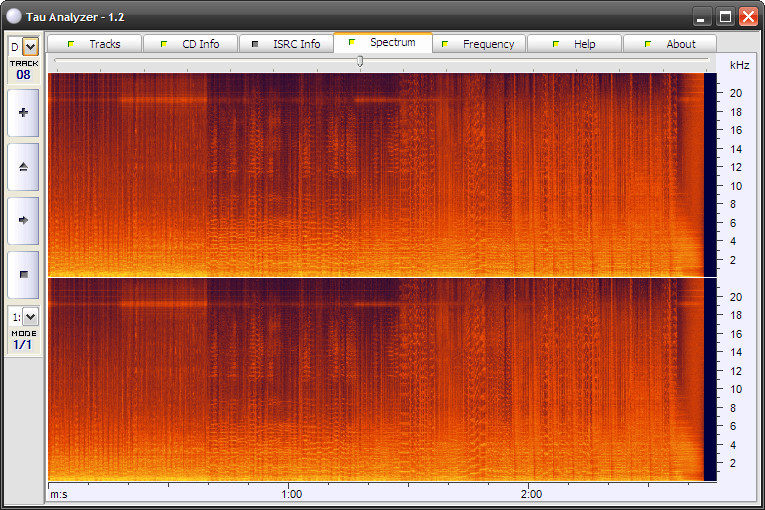The height and width of the screenshot is (510, 765).
Task: Click the Tau Analyzer title bar icon
Action: coord(13,16)
